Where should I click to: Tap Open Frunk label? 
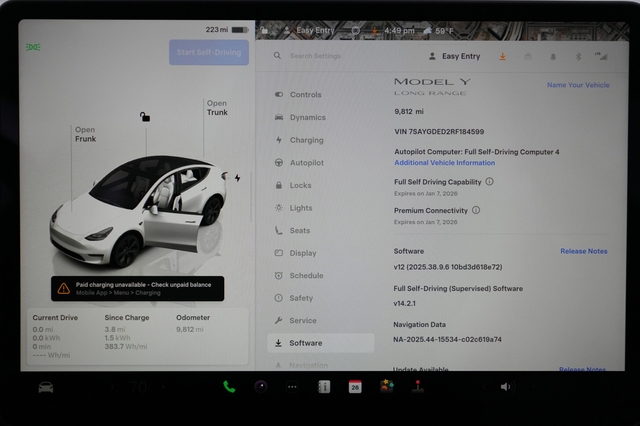(x=85, y=134)
